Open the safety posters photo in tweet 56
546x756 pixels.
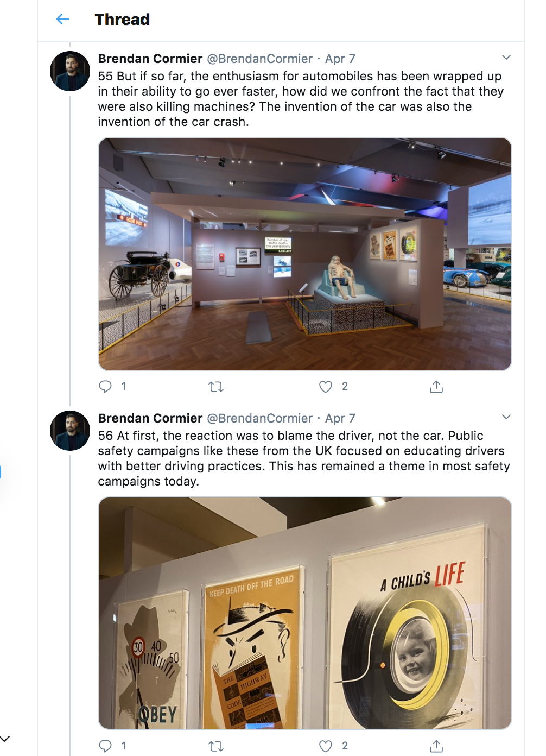304,613
